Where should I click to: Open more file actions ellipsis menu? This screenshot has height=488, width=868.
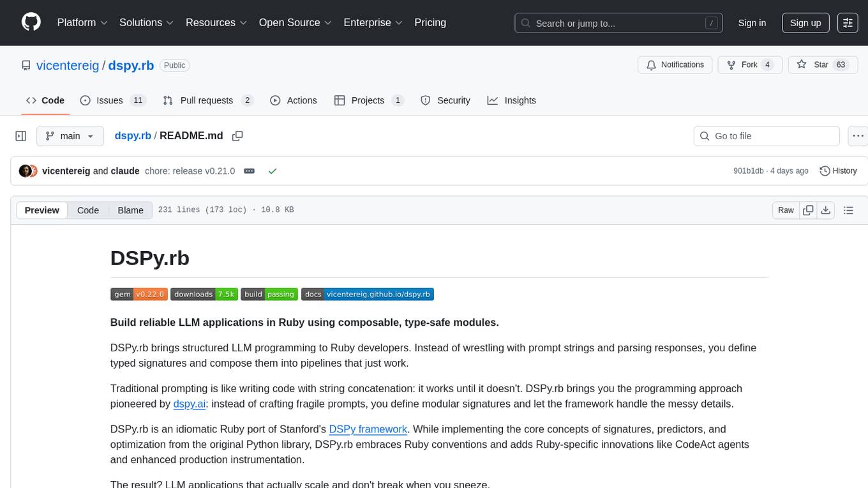pos(858,136)
